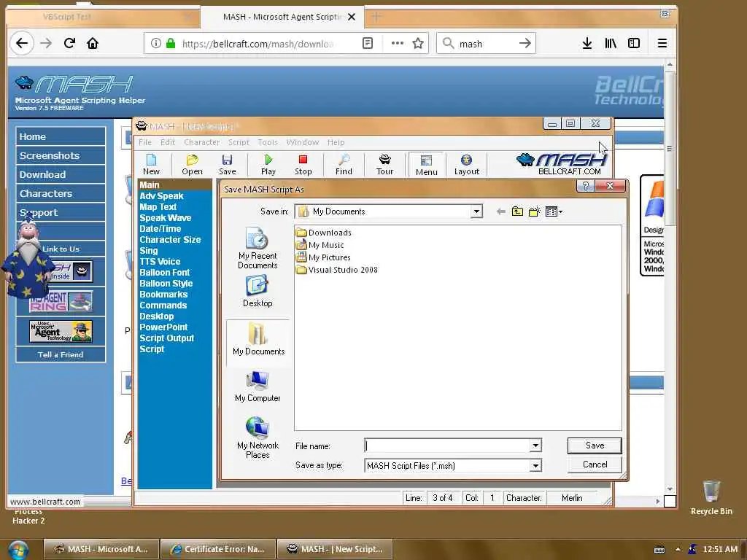Open the Edit menu in MASH
This screenshot has width=747, height=560.
(167, 142)
